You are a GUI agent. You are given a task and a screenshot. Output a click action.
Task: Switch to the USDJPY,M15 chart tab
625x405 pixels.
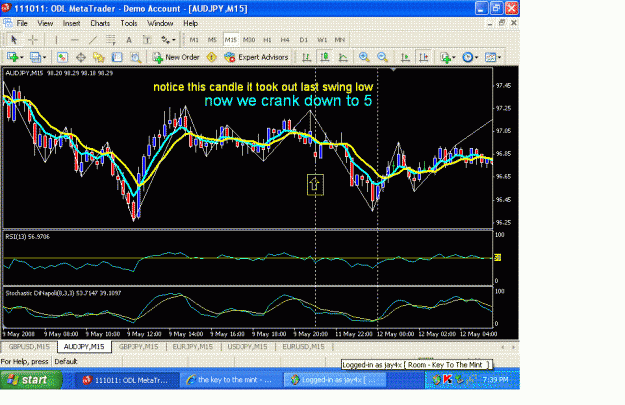coord(247,347)
